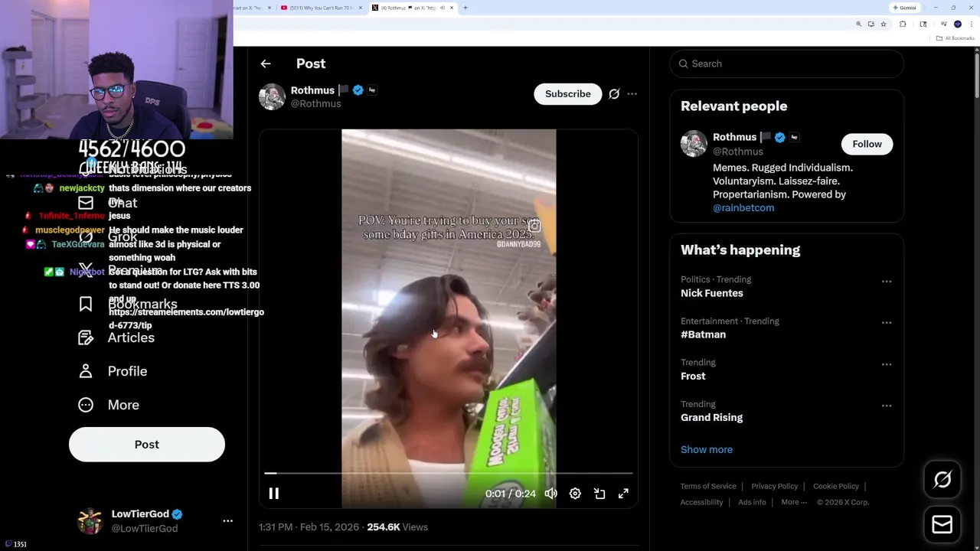The image size is (980, 551).
Task: Click the Search input field
Action: click(787, 64)
